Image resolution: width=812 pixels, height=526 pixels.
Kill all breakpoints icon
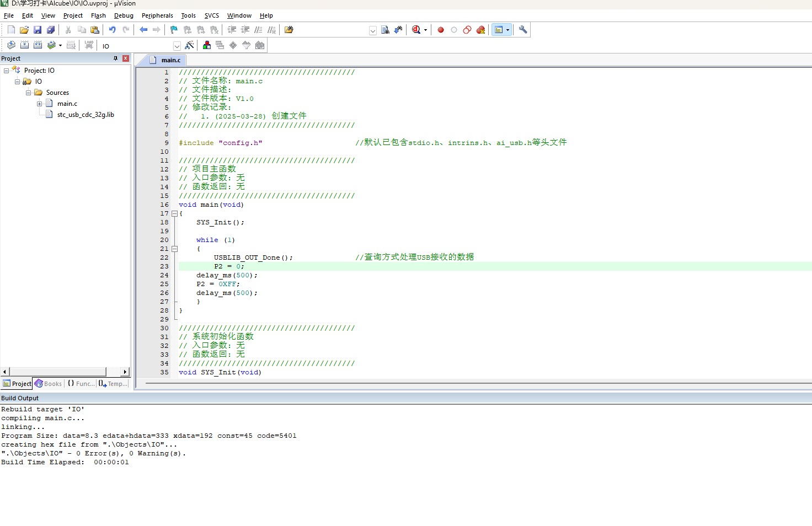point(480,30)
